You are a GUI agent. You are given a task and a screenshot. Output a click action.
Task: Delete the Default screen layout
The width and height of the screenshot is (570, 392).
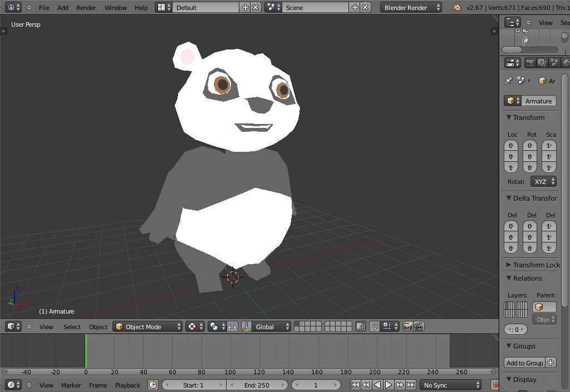(x=256, y=7)
